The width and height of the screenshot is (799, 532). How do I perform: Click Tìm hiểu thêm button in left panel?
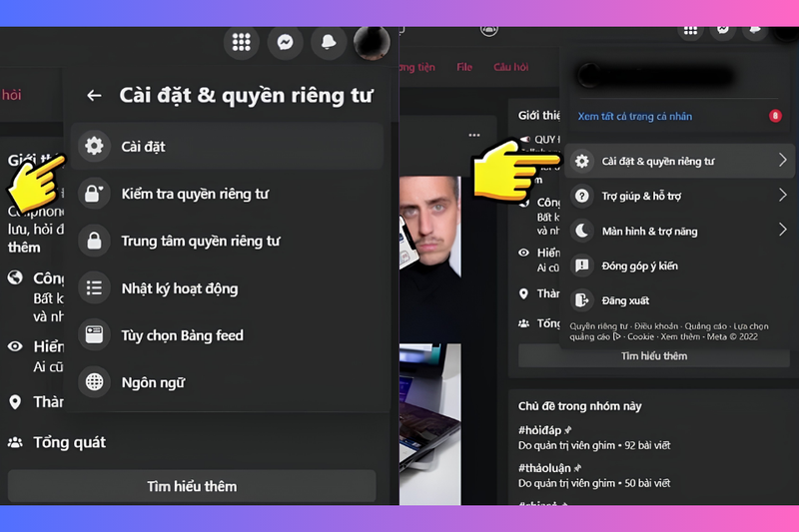coord(192,486)
